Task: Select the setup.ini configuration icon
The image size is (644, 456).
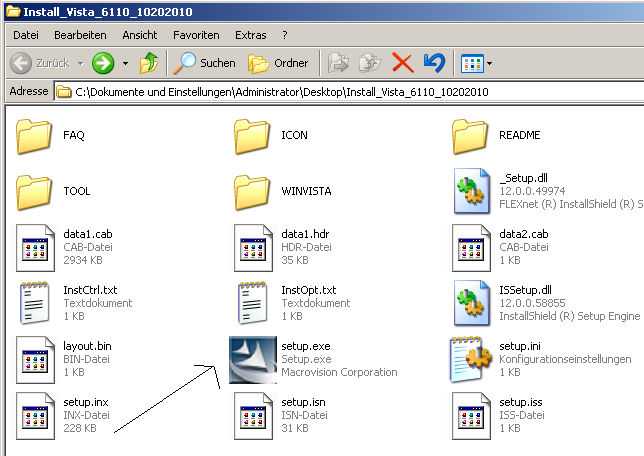Action: point(471,359)
